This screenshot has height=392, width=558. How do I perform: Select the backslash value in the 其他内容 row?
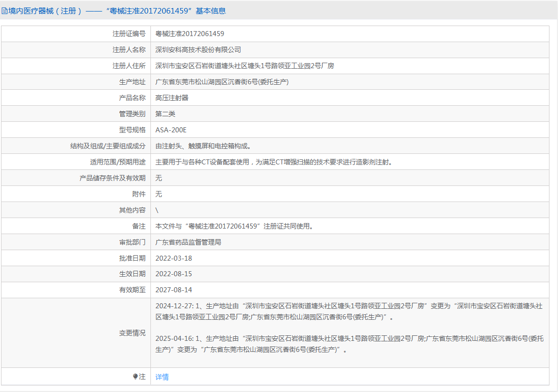click(x=157, y=210)
